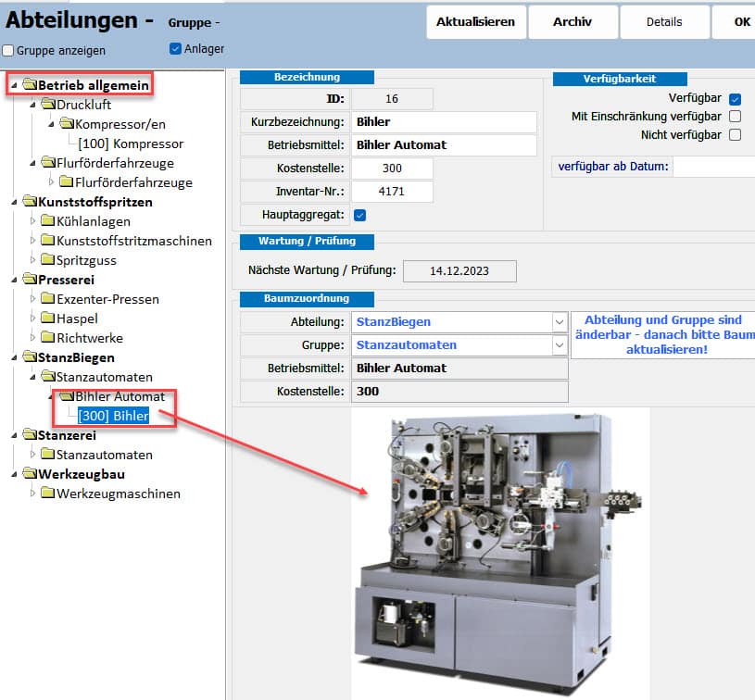Image resolution: width=755 pixels, height=700 pixels.
Task: Check Mit Einschränkung verfügbar
Action: (x=735, y=117)
